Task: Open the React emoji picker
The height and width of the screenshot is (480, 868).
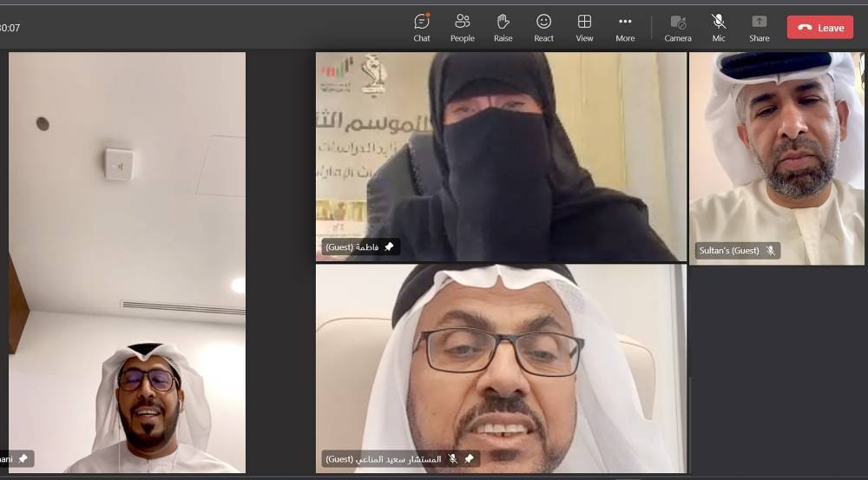Action: point(543,27)
